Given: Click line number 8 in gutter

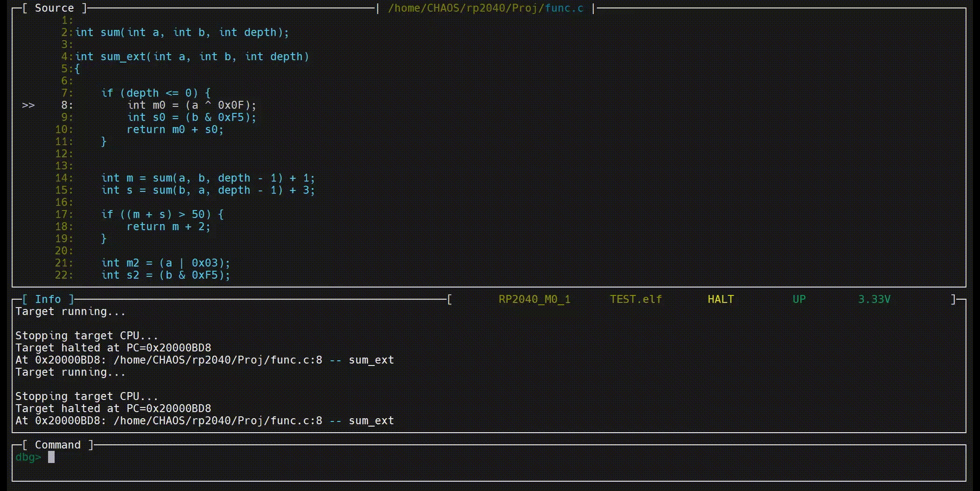Looking at the screenshot, I should point(66,105).
